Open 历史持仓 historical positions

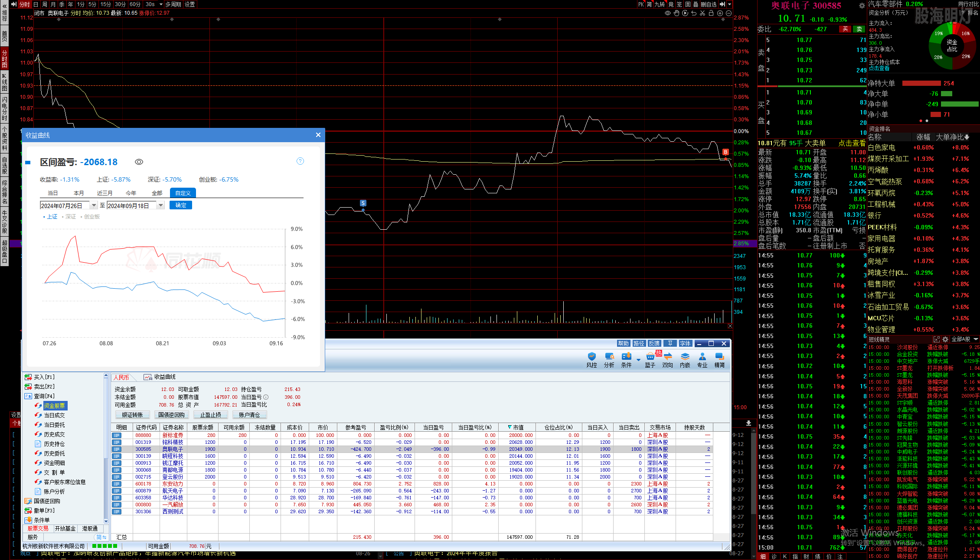[x=50, y=444]
